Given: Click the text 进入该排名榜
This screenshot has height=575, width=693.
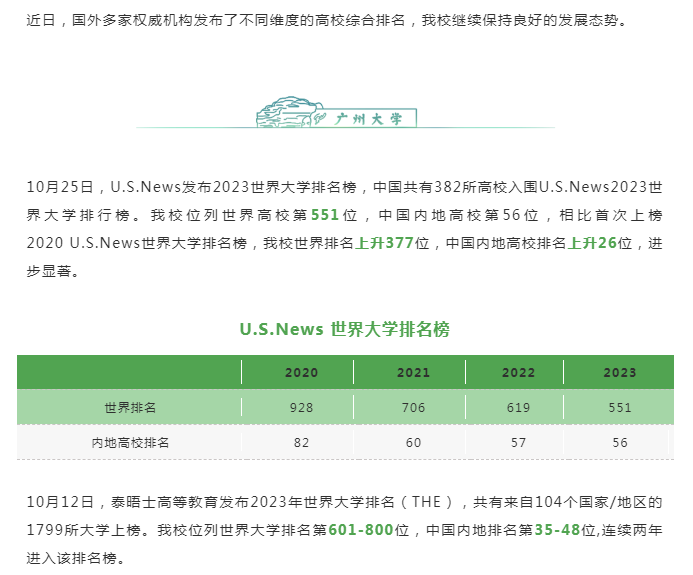Looking at the screenshot, I should (76, 558).
